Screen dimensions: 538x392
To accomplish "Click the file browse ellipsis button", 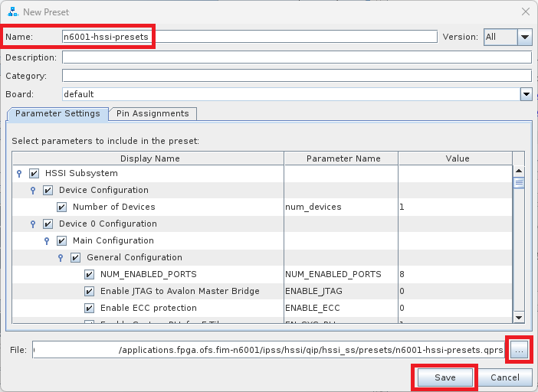I will (x=519, y=350).
